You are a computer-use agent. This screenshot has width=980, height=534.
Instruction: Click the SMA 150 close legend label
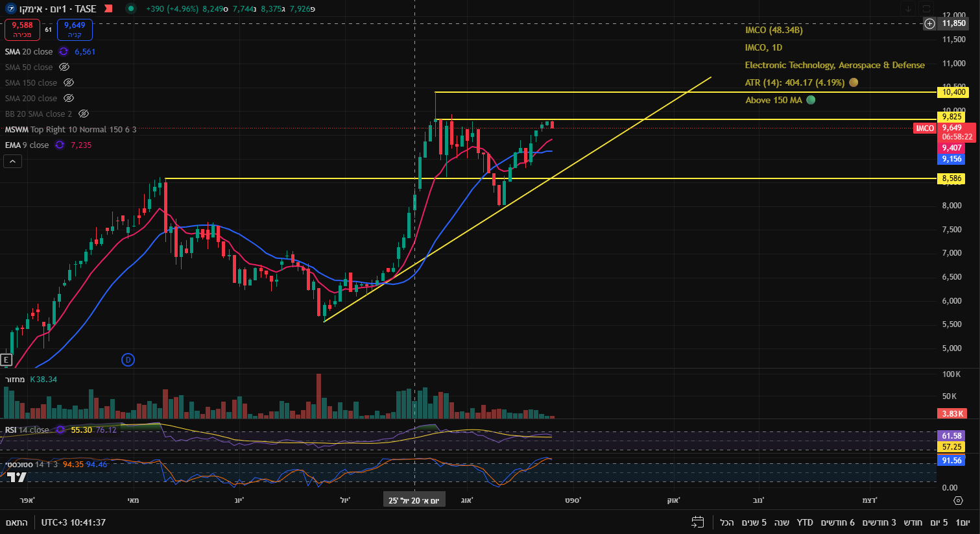point(31,83)
